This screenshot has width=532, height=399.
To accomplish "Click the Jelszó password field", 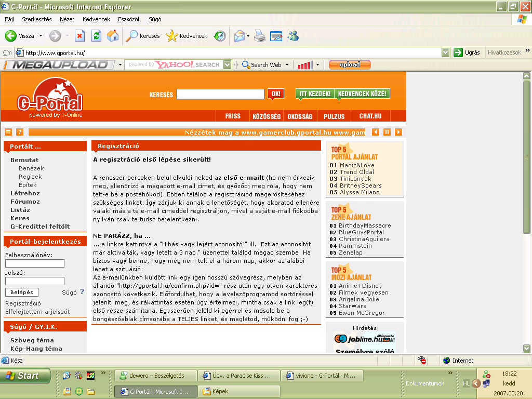I will tap(35, 281).
